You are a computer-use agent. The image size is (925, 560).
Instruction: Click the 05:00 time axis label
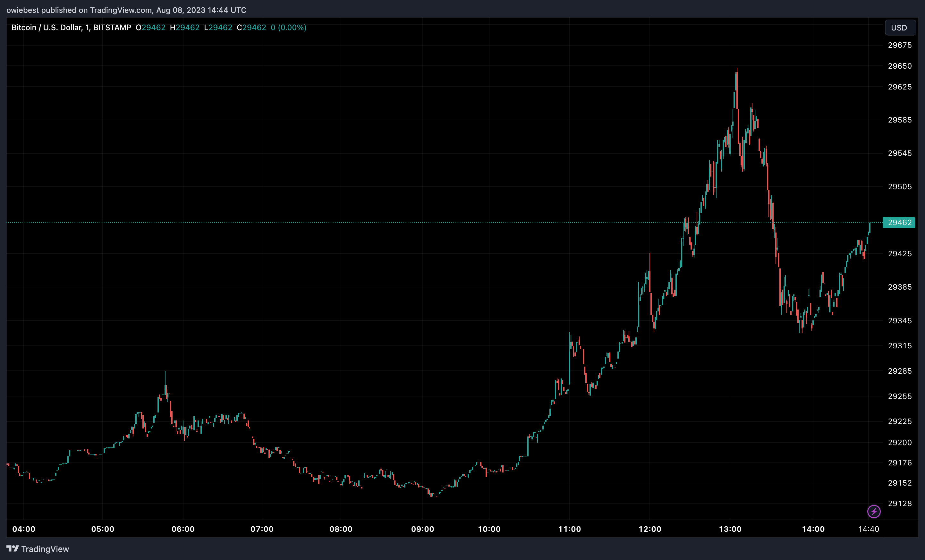tap(103, 529)
